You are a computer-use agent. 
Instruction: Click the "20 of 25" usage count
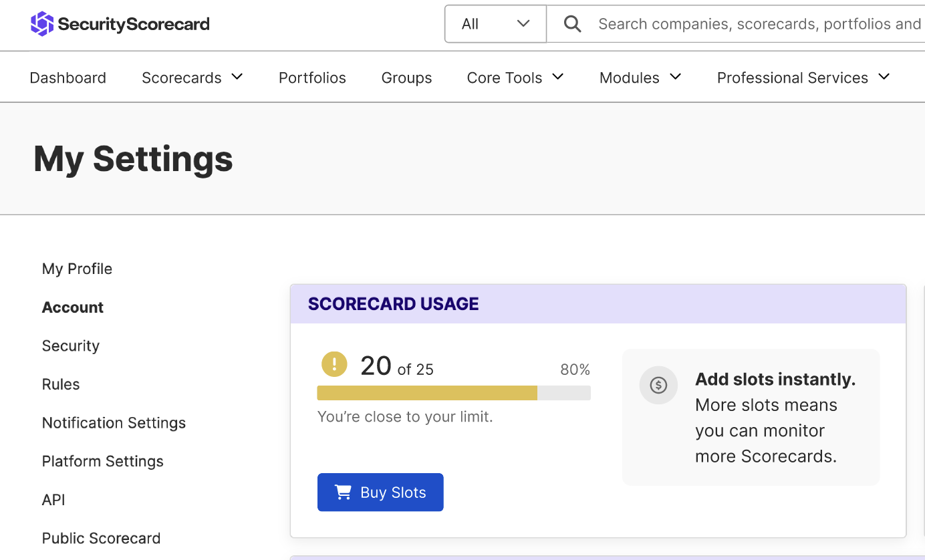tap(397, 366)
